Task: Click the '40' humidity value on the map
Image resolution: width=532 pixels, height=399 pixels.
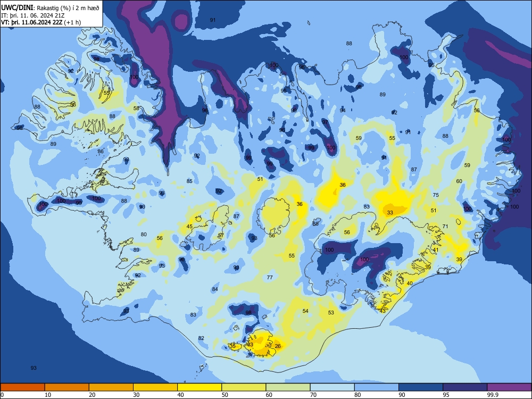Action: [410, 284]
